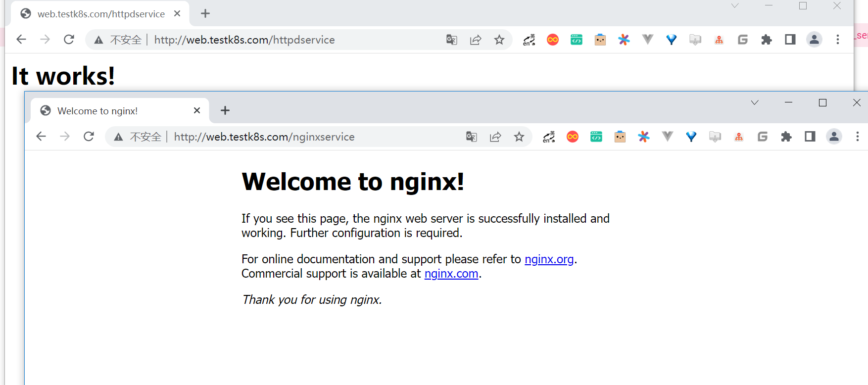This screenshot has height=385, width=868.
Task: Open the green code extension in httpd window
Action: click(x=577, y=40)
